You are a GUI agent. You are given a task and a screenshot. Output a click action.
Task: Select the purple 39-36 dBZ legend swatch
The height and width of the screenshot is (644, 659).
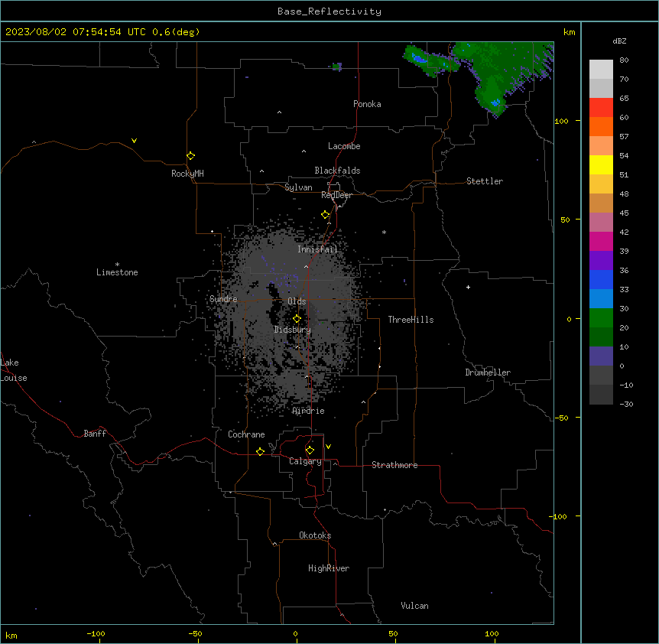(x=601, y=261)
